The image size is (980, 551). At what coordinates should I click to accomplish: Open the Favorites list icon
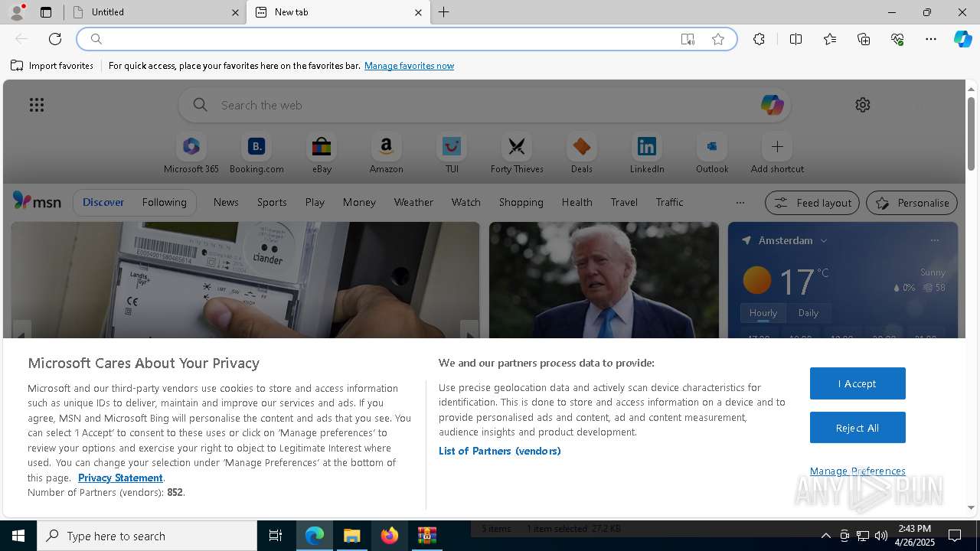tap(830, 39)
